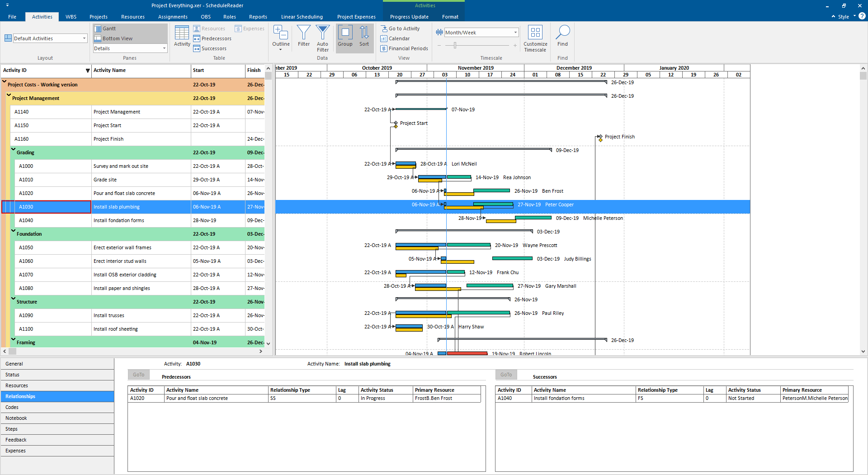Open the help question mark icon
The height and width of the screenshot is (475, 868).
[x=862, y=16]
